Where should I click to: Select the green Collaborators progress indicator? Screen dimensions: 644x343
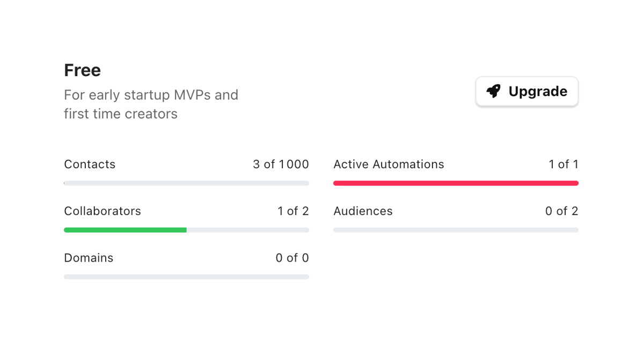125,229
